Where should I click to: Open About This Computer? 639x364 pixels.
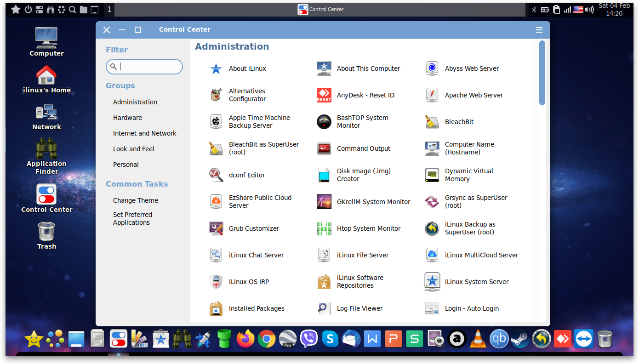(x=359, y=68)
